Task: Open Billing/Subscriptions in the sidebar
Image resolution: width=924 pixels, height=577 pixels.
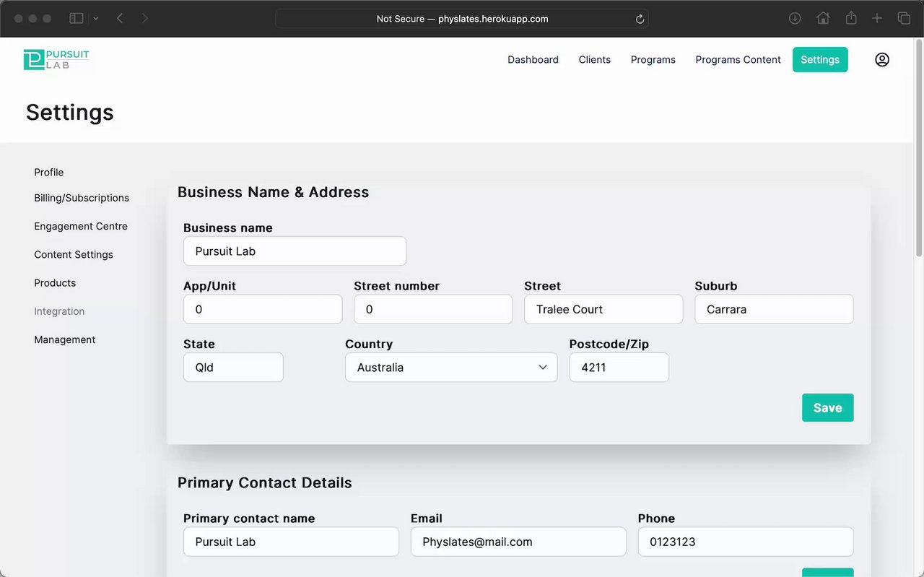Action: click(82, 198)
